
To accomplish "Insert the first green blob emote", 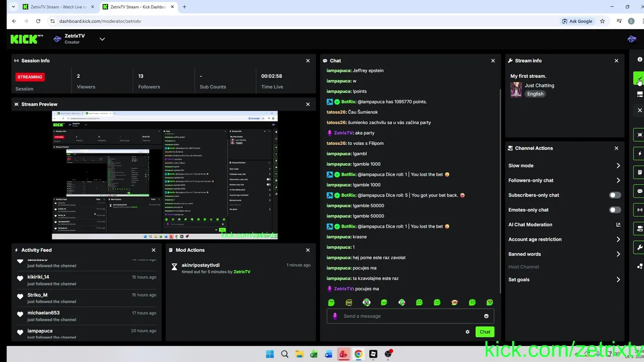I will tap(331, 302).
